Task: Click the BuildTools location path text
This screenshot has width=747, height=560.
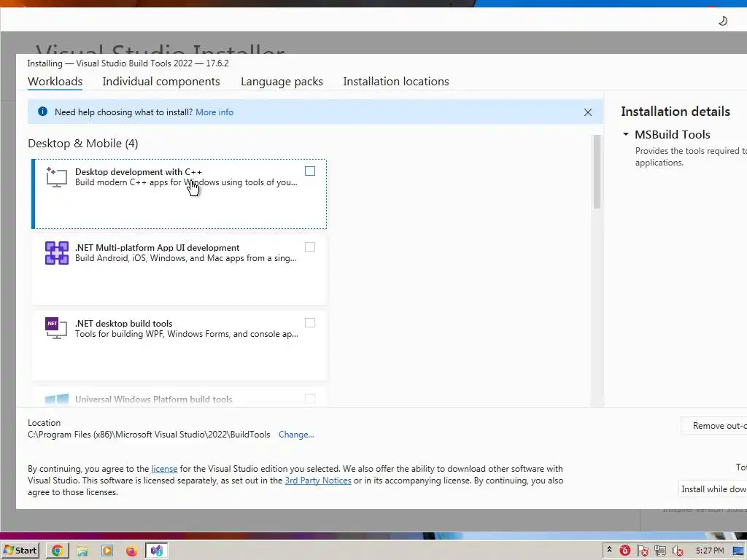Action: [149, 435]
